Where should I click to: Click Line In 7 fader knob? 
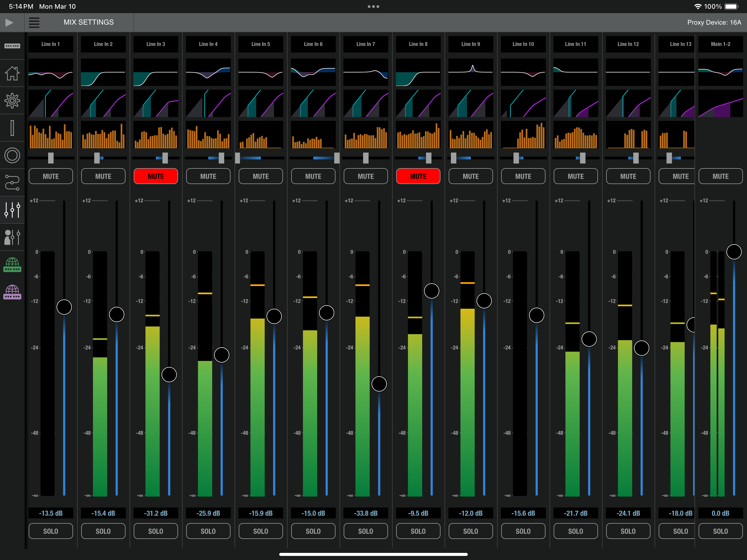click(x=379, y=384)
